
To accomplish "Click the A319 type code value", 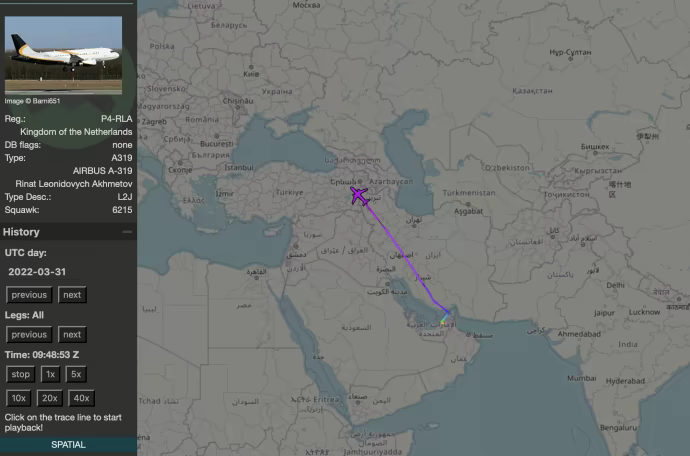I will (122, 158).
